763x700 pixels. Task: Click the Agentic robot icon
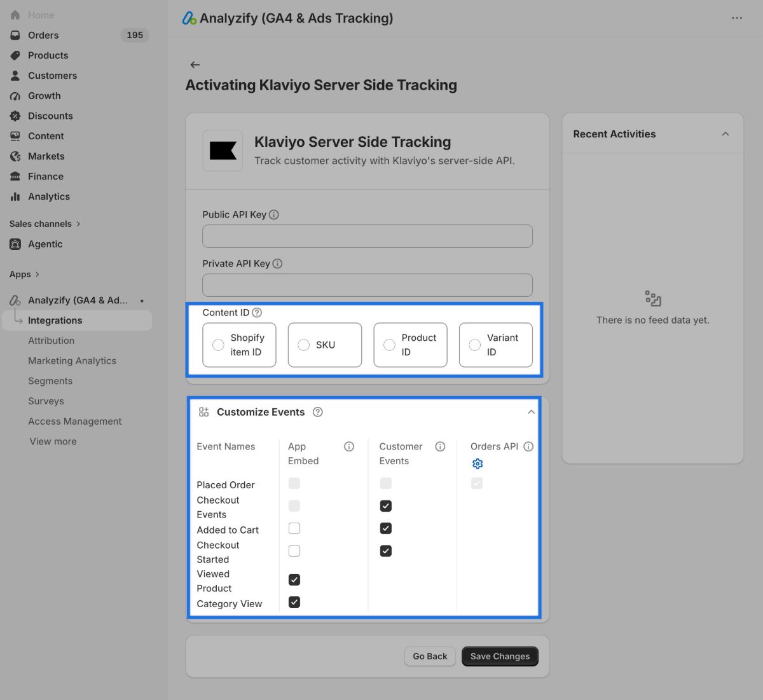tap(15, 244)
